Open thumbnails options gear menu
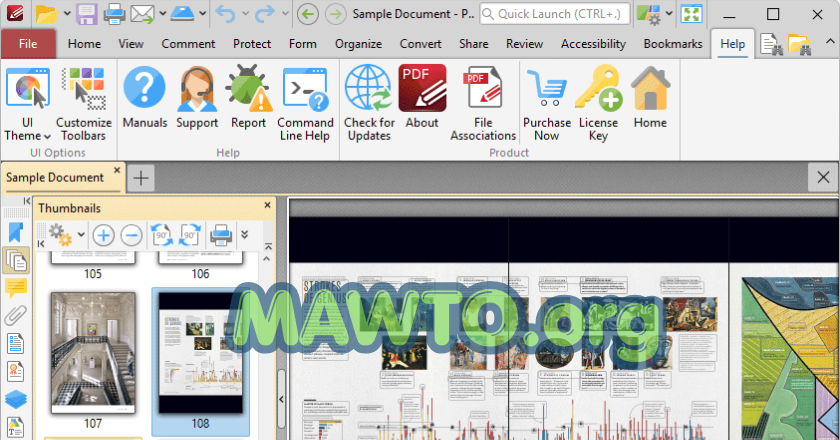Image resolution: width=840 pixels, height=440 pixels. pyautogui.click(x=61, y=235)
